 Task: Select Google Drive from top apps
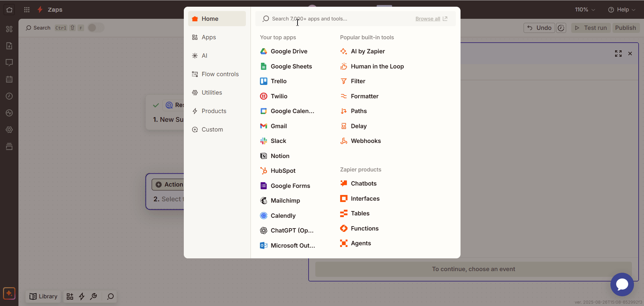[284, 51]
